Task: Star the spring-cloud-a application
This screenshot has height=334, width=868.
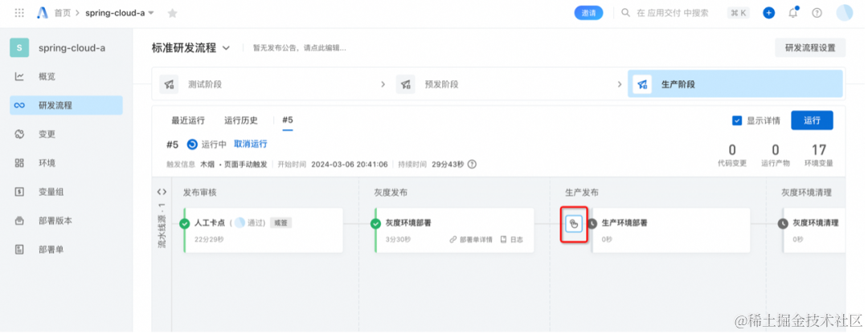Action: pyautogui.click(x=172, y=14)
